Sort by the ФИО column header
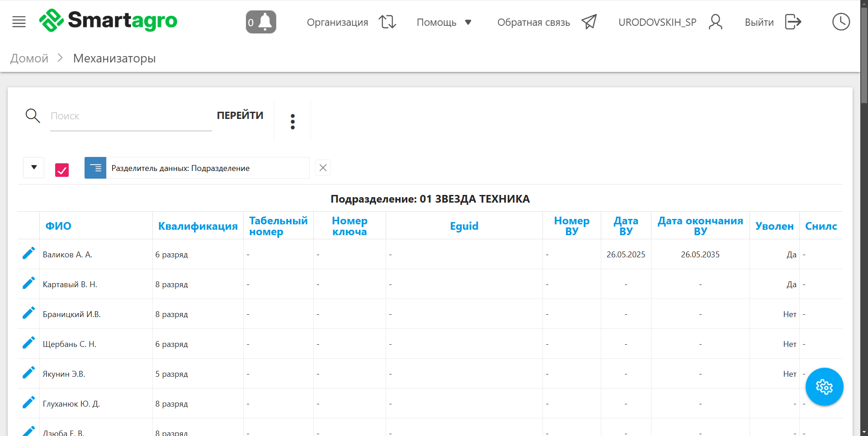This screenshot has height=436, width=868. click(x=58, y=226)
